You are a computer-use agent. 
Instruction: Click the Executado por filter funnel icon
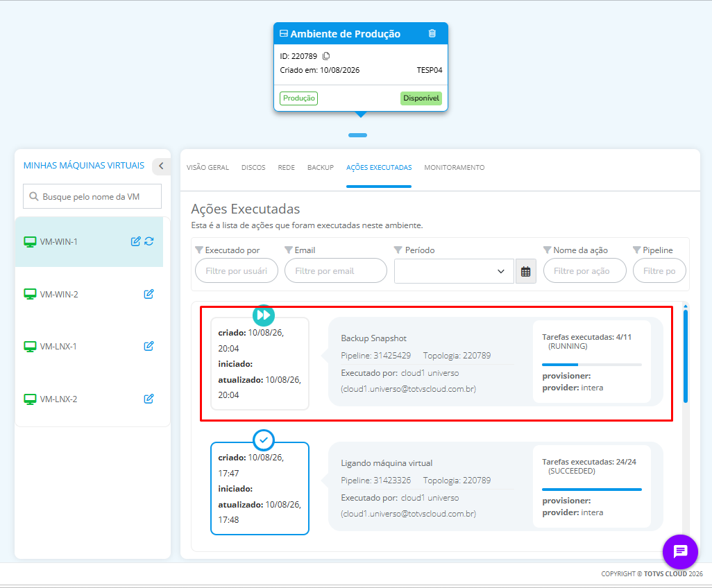tap(199, 250)
